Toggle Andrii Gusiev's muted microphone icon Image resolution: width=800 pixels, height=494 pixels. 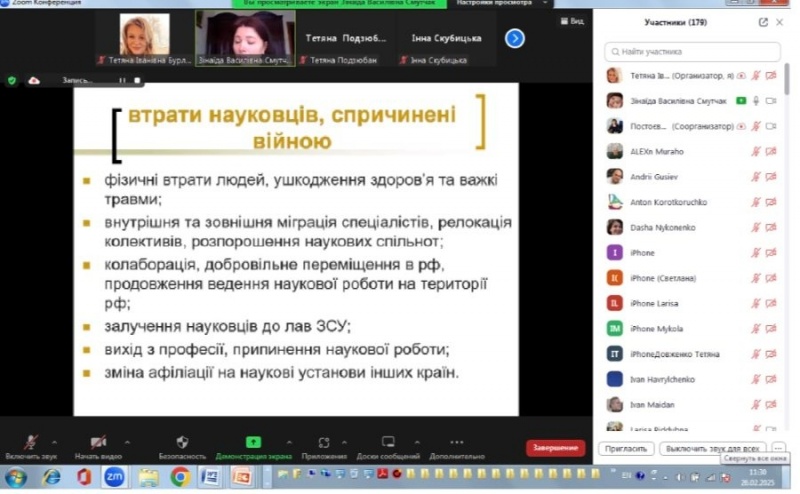coord(756,177)
